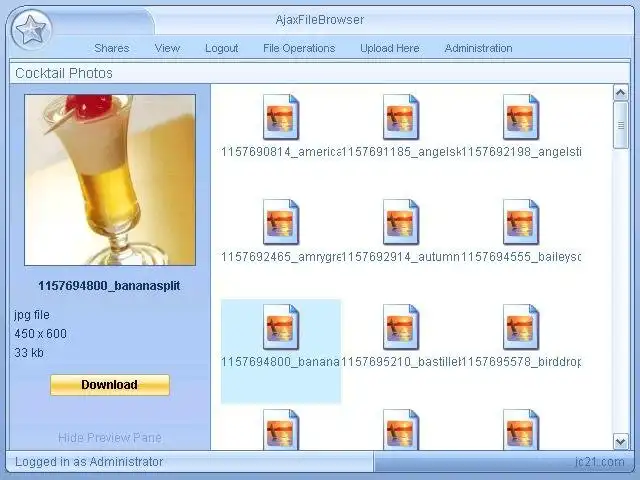Viewport: 640px width, 480px height.
Task: Select the 1157694555_baileysc file icon
Action: pyautogui.click(x=521, y=222)
